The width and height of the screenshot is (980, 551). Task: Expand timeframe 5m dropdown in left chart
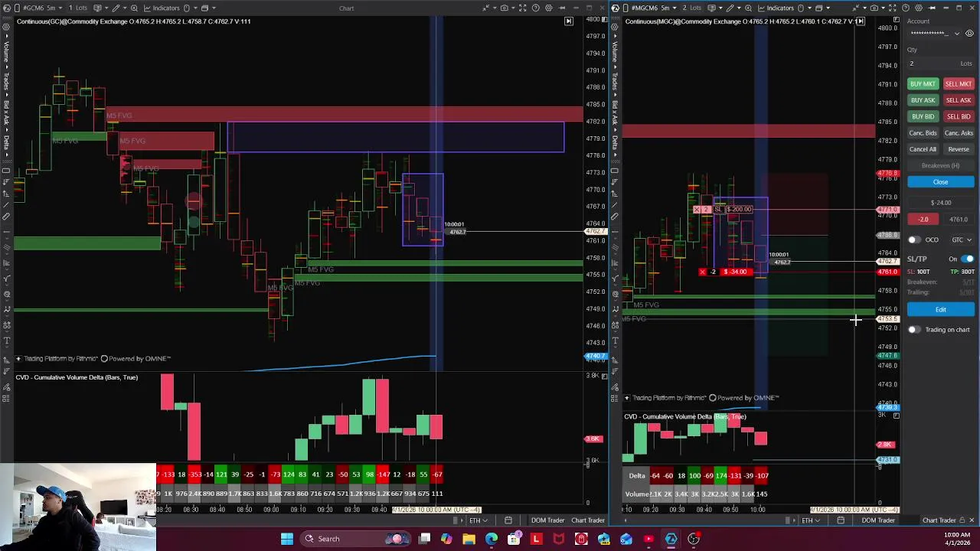pyautogui.click(x=60, y=8)
